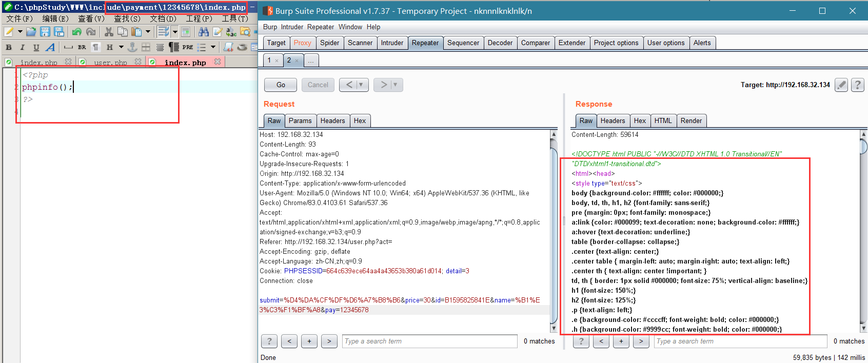This screenshot has width=868, height=363.
Task: Insert a BR line break tag
Action: click(82, 47)
